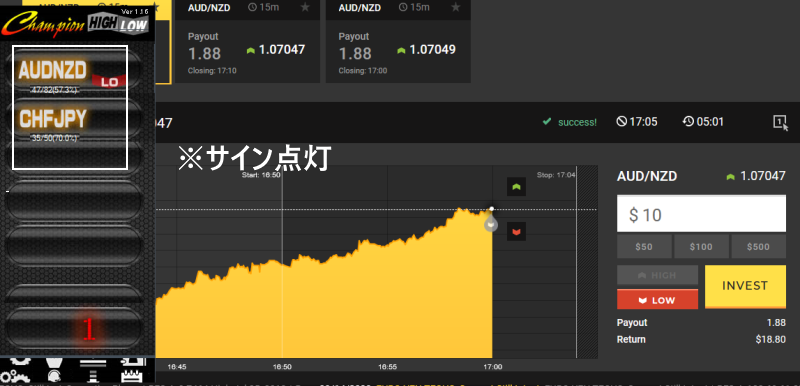Screen dimensions: 800x386
Task: Toggle one-click trade icon
Action: click(x=781, y=122)
